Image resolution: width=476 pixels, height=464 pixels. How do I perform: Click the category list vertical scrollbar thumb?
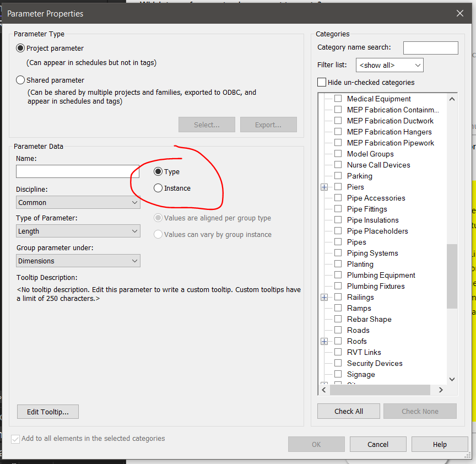(452, 276)
